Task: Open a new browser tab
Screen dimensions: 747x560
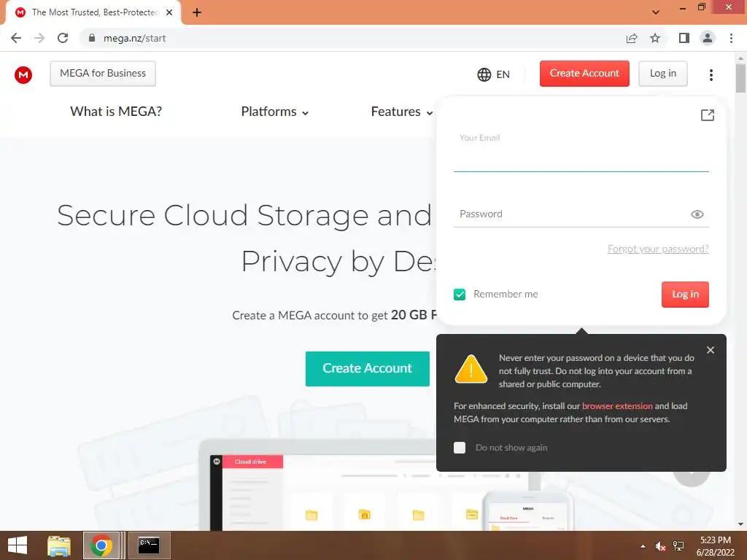Action: click(197, 12)
